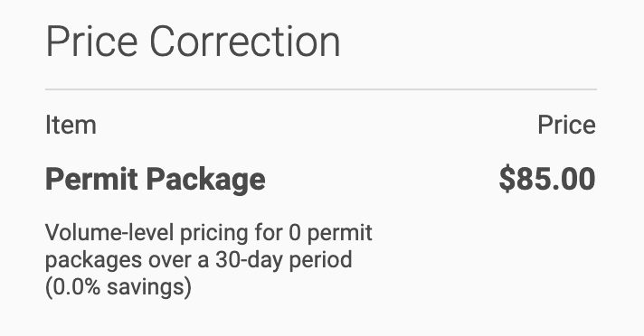Image resolution: width=644 pixels, height=336 pixels.
Task: Click the '30-day period' text
Action: (x=284, y=260)
